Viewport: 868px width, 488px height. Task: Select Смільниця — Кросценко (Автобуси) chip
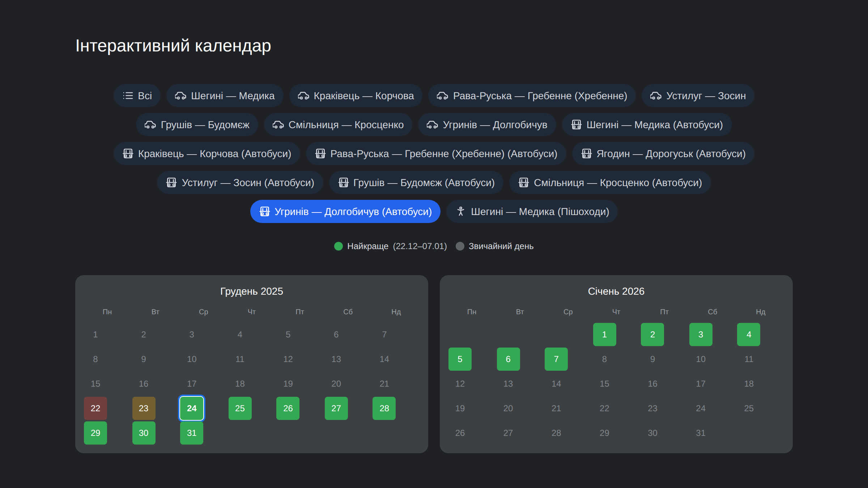610,183
